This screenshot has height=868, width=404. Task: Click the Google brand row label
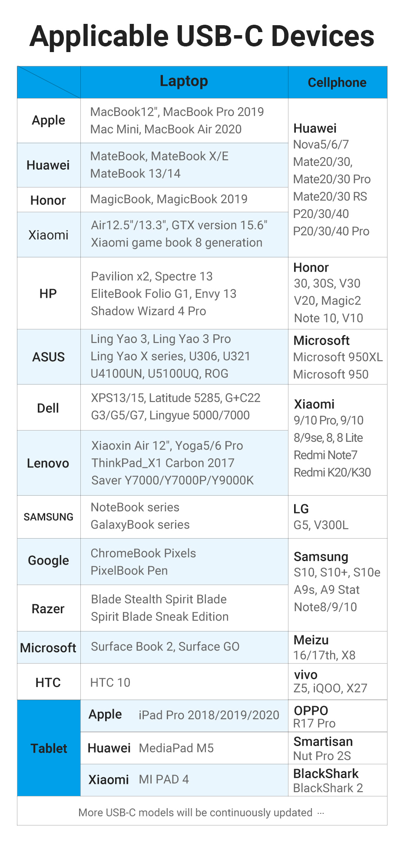tap(48, 560)
